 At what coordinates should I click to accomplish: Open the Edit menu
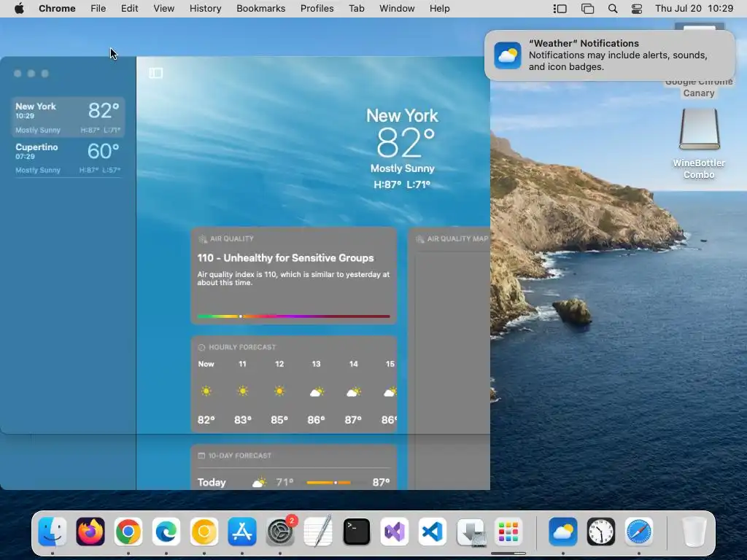tap(129, 9)
